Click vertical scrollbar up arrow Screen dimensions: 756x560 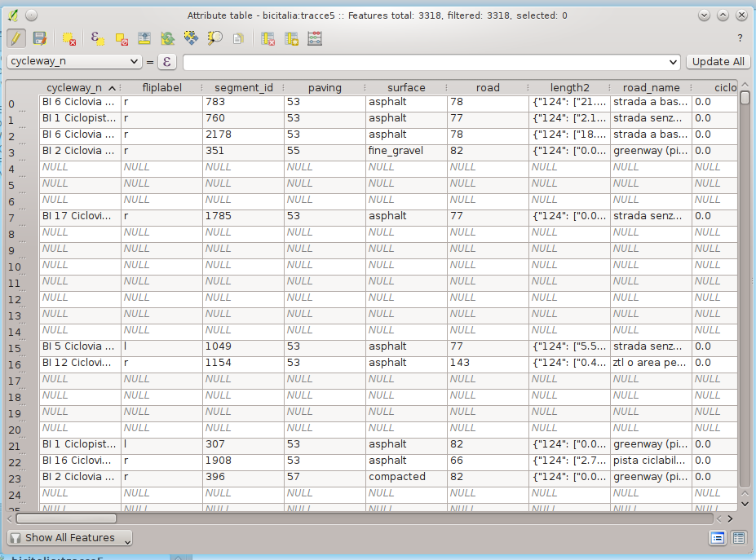745,86
